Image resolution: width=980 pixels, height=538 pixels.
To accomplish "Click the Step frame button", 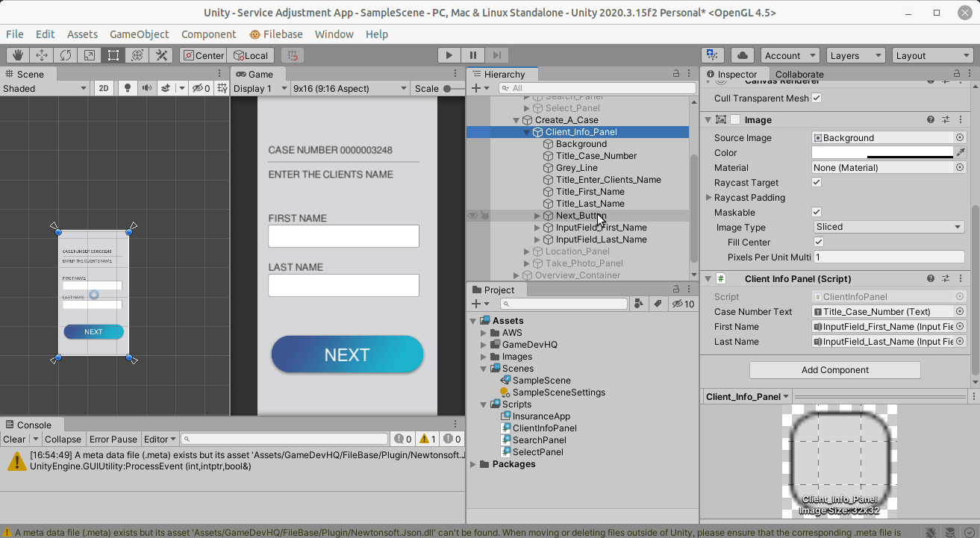I will [x=496, y=55].
